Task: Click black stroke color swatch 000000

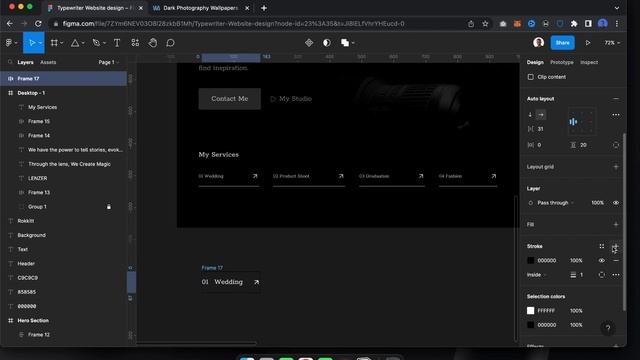Action: [531, 260]
